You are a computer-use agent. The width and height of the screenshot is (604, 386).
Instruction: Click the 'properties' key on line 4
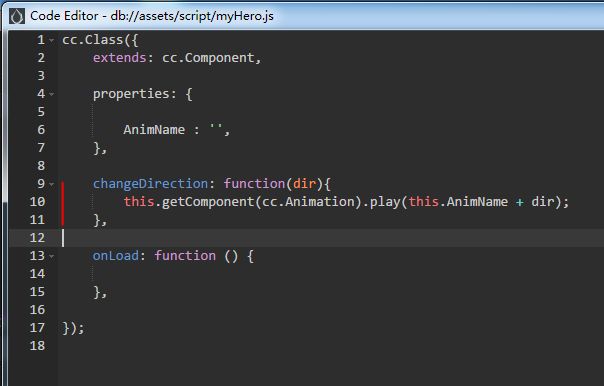[x=131, y=94]
